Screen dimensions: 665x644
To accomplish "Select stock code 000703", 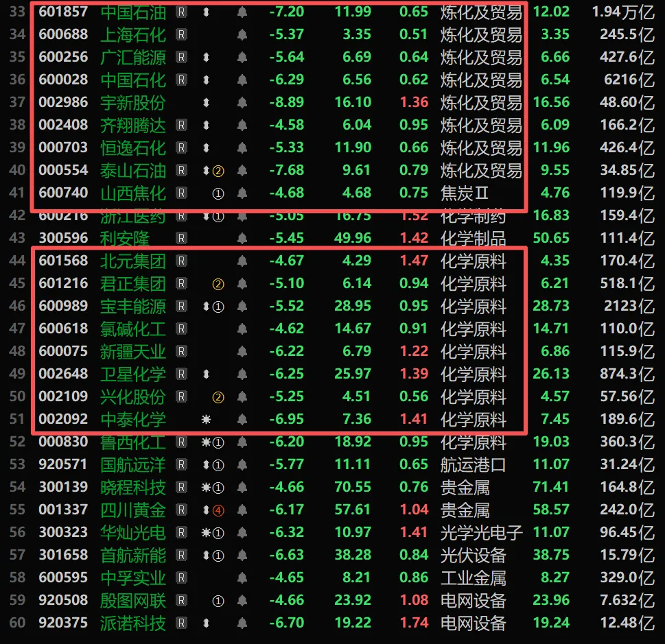I will pyautogui.click(x=63, y=147).
